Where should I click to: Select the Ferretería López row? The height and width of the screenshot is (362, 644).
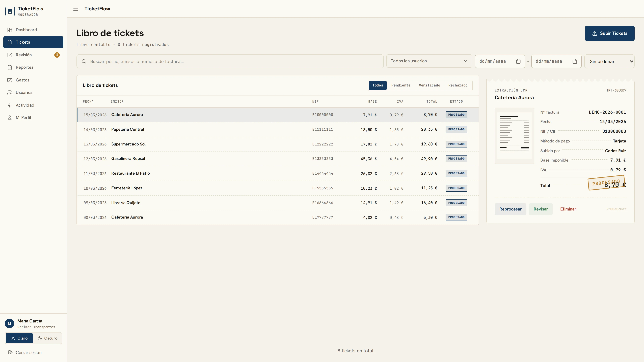278,188
